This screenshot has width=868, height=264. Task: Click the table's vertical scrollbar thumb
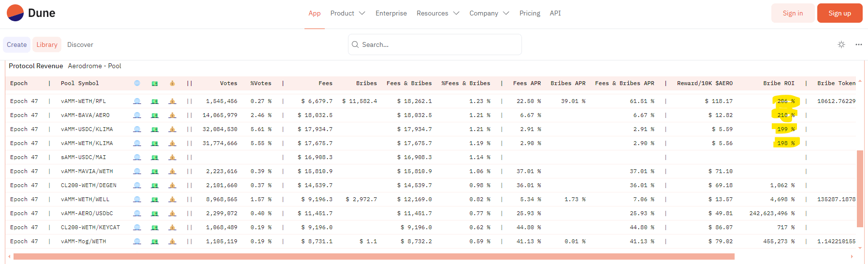pos(860,189)
